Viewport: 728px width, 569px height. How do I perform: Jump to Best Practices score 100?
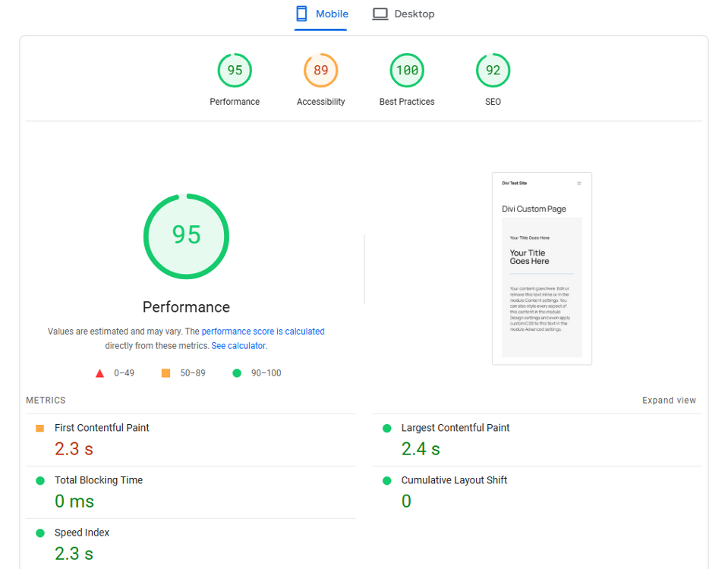(407, 71)
